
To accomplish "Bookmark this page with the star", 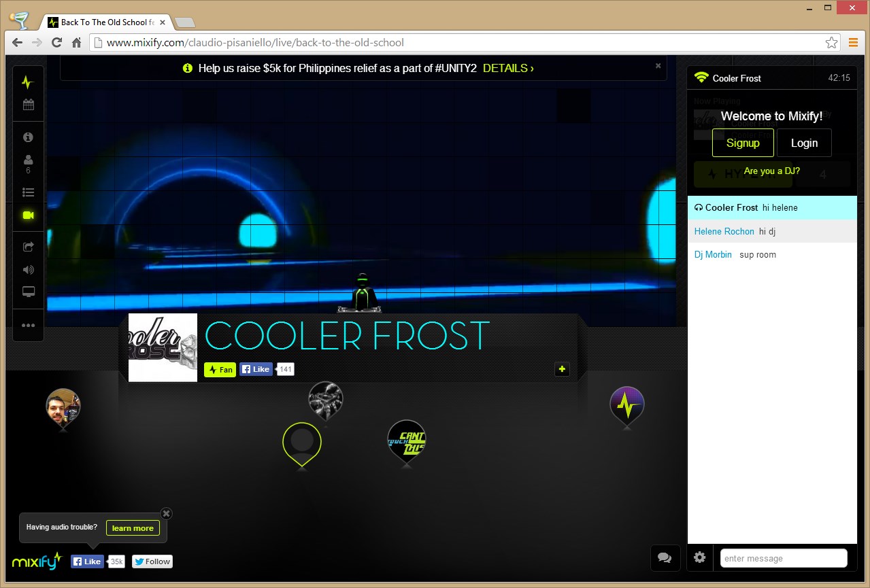I will [831, 42].
